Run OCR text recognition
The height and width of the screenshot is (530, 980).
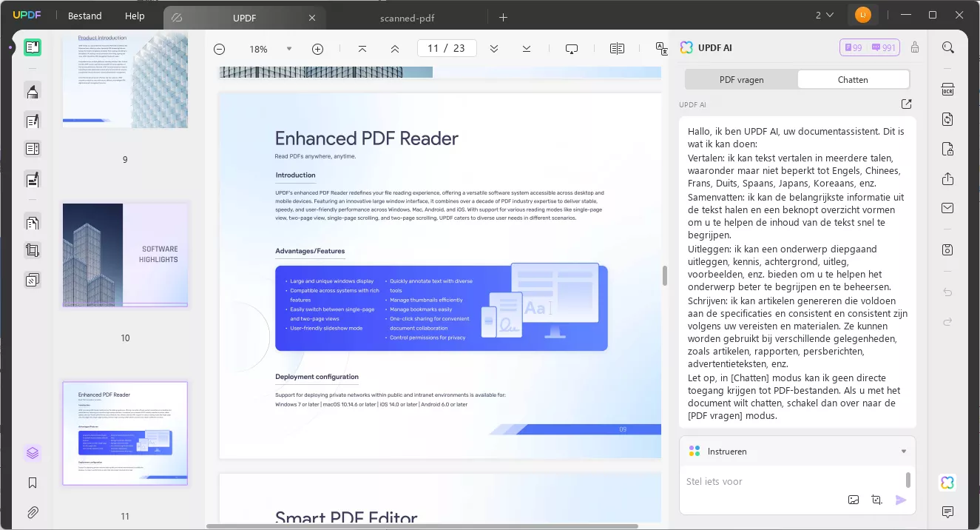(948, 90)
